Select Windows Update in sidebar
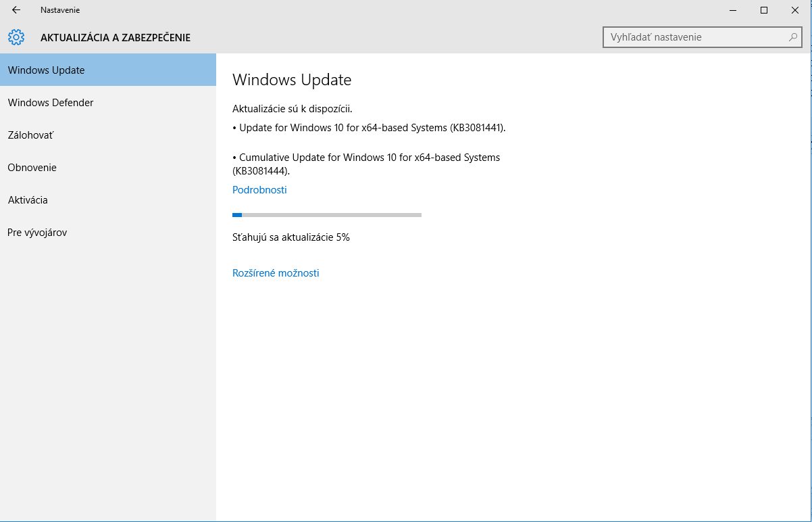The width and height of the screenshot is (812, 522). [x=108, y=70]
